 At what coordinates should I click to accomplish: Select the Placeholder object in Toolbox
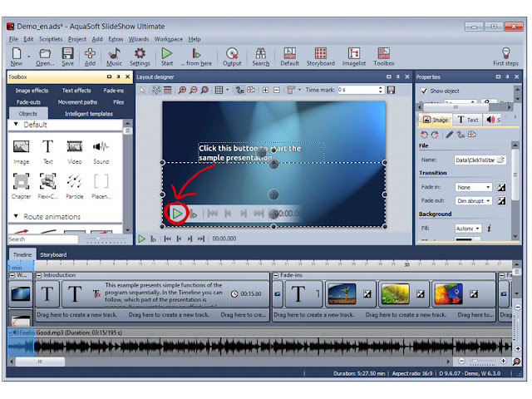tap(101, 186)
